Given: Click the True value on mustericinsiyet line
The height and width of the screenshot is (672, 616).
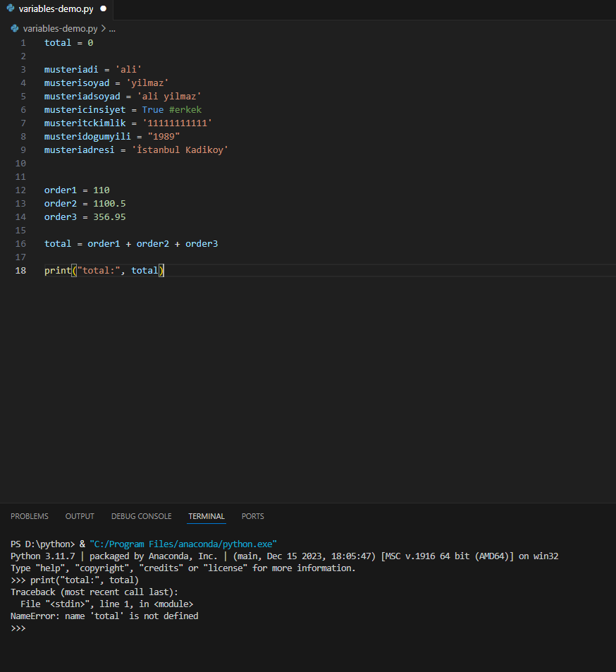Looking at the screenshot, I should [x=153, y=110].
